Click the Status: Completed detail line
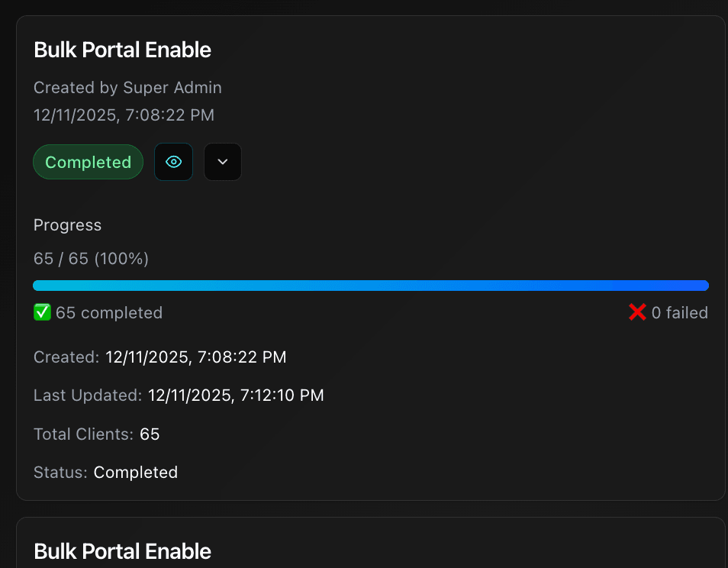728x568 pixels. point(106,473)
